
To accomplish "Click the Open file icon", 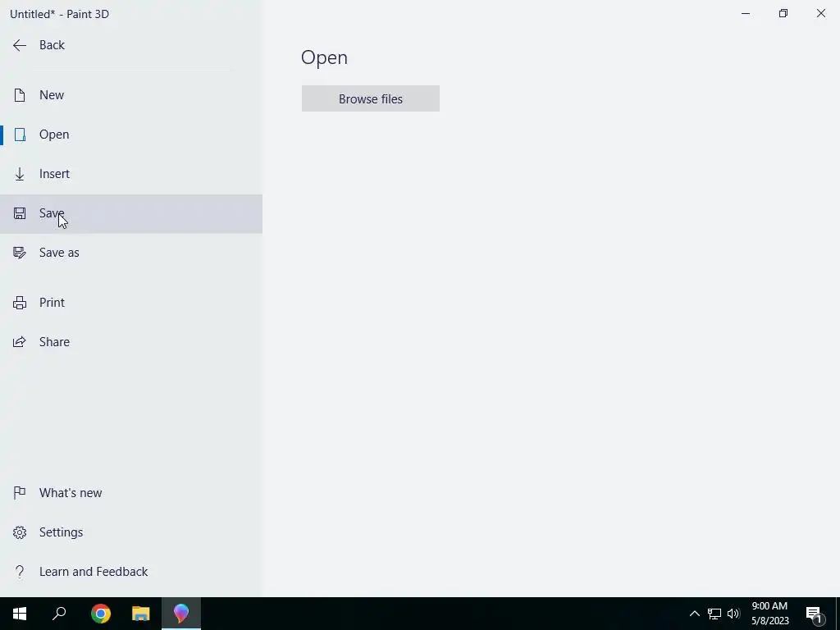I will 20,135.
